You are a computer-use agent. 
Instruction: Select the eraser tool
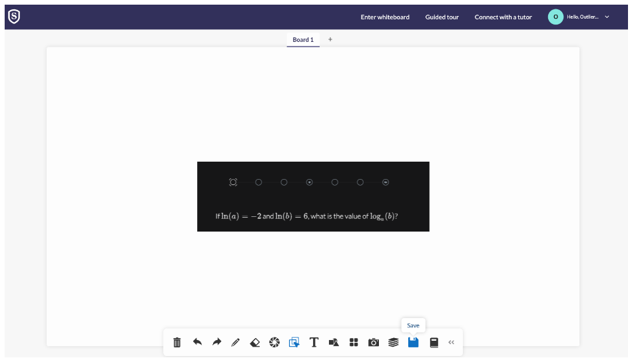(255, 342)
